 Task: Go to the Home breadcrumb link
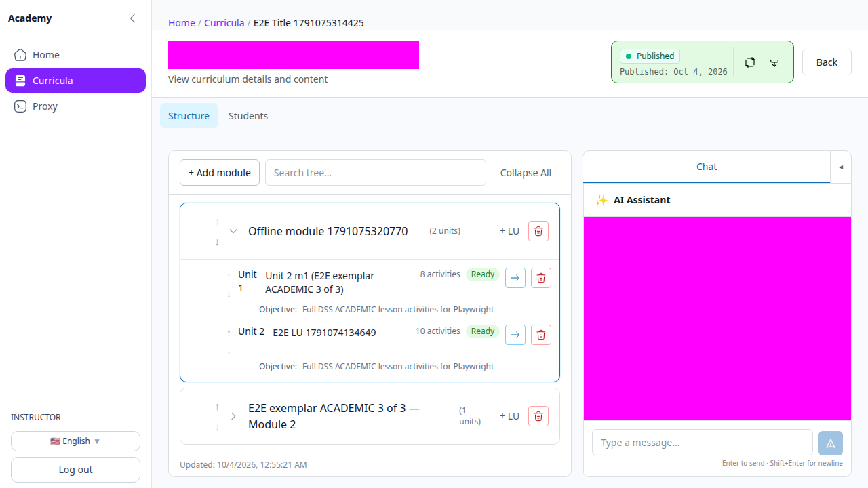[x=182, y=23]
